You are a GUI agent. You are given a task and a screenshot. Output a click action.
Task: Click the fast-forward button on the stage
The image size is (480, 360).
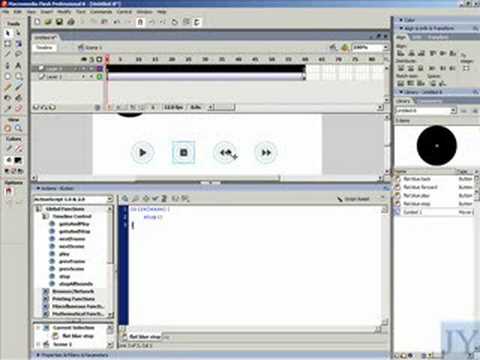click(266, 153)
